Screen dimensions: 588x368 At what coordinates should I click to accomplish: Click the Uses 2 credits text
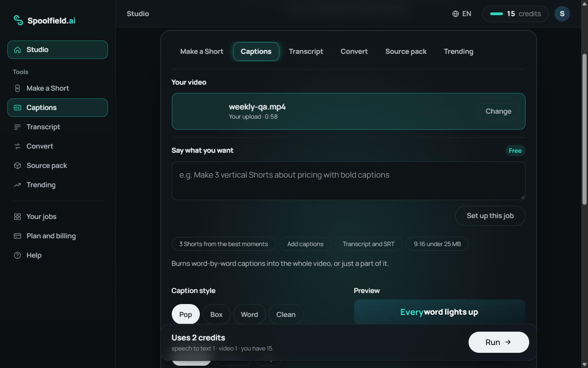(198, 338)
